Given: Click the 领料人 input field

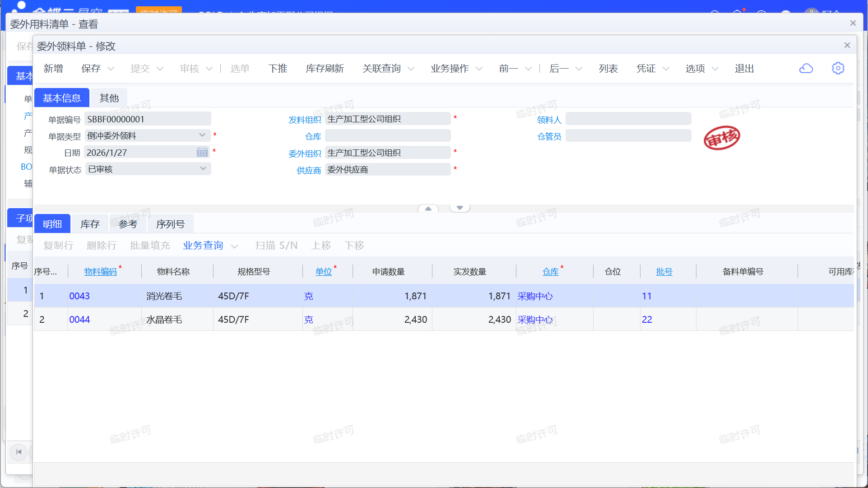Looking at the screenshot, I should tap(628, 119).
